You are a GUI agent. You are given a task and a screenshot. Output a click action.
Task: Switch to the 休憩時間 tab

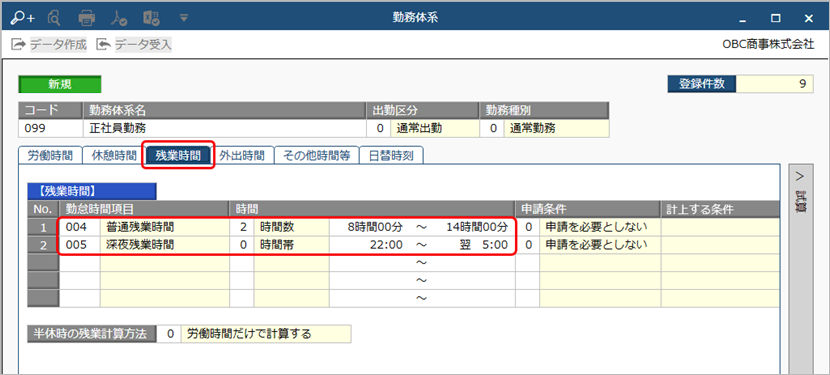(x=114, y=156)
